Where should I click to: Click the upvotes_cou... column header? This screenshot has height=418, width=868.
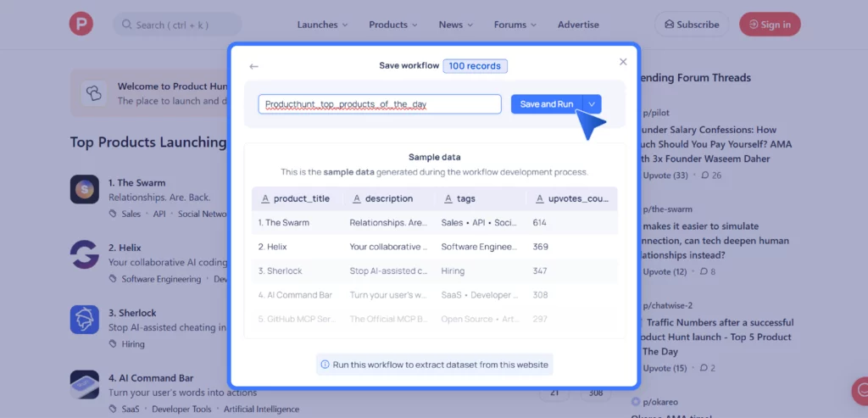click(x=572, y=198)
